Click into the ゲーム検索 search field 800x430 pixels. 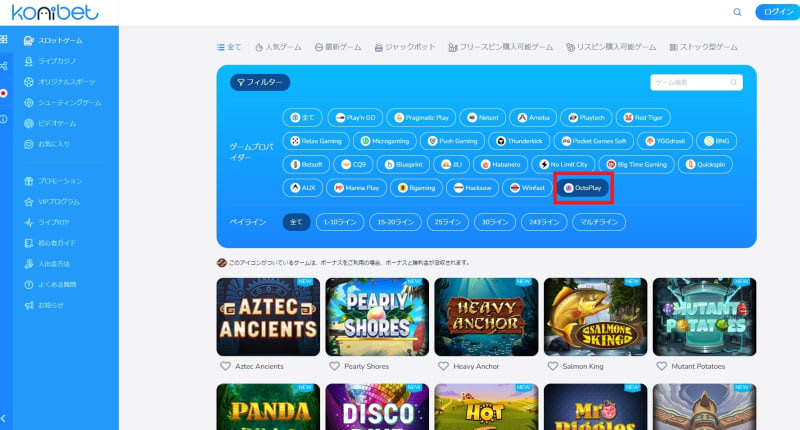click(696, 82)
